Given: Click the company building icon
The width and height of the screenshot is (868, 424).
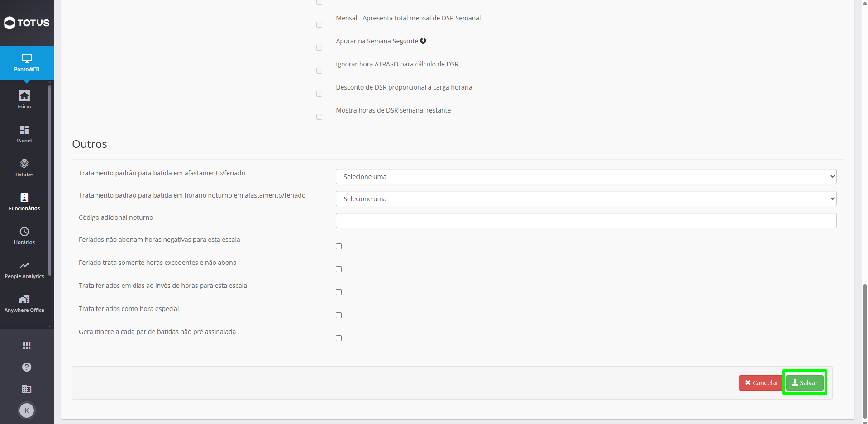Looking at the screenshot, I should click(27, 389).
